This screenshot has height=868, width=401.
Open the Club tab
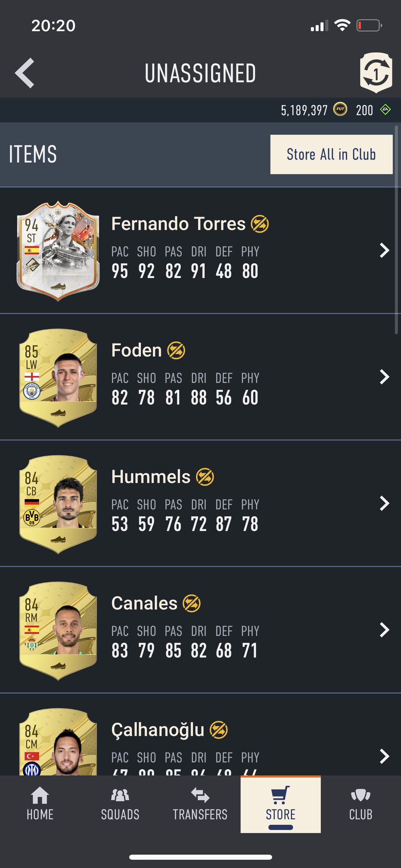tap(361, 804)
